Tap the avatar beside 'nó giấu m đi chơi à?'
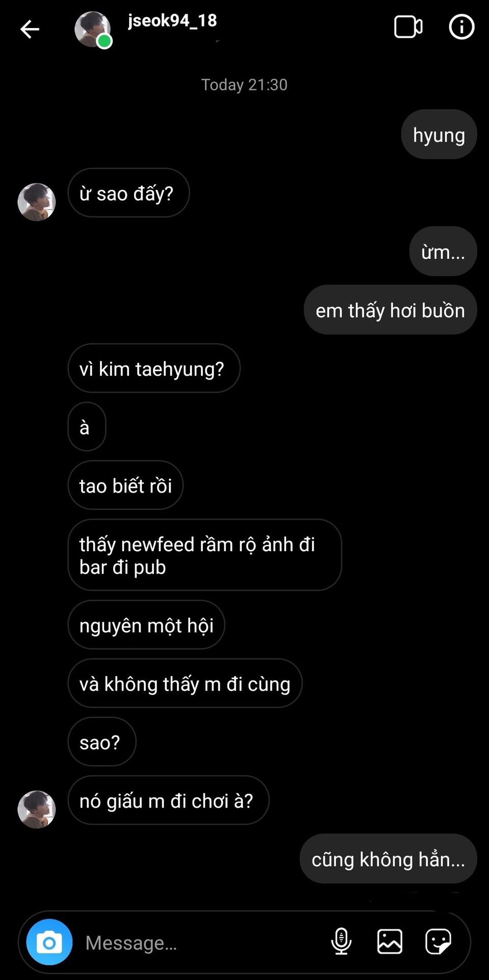The image size is (489, 980). (37, 810)
